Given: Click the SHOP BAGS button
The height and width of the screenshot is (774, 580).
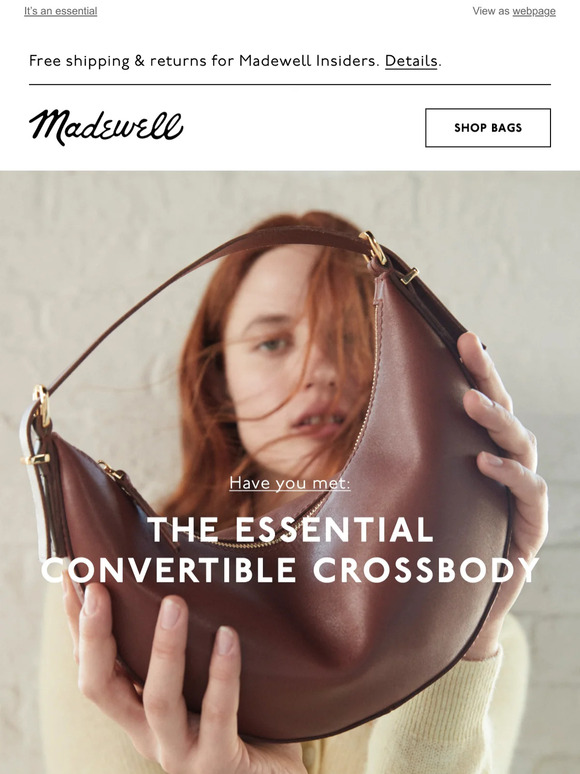Looking at the screenshot, I should (488, 128).
